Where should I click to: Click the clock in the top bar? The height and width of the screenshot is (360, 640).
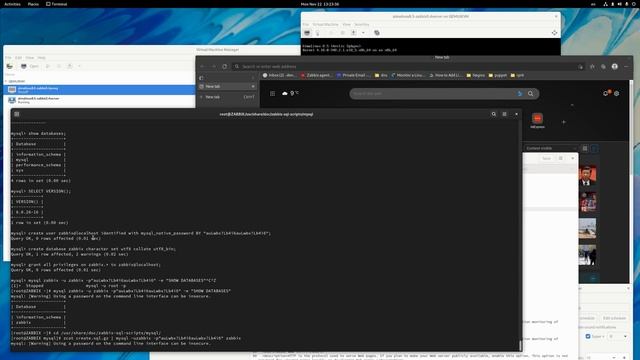point(320,4)
